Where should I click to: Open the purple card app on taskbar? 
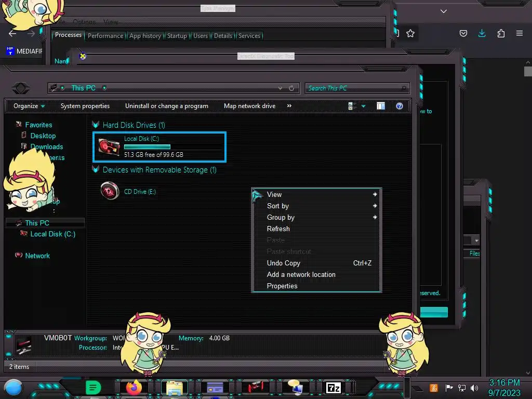[215, 388]
